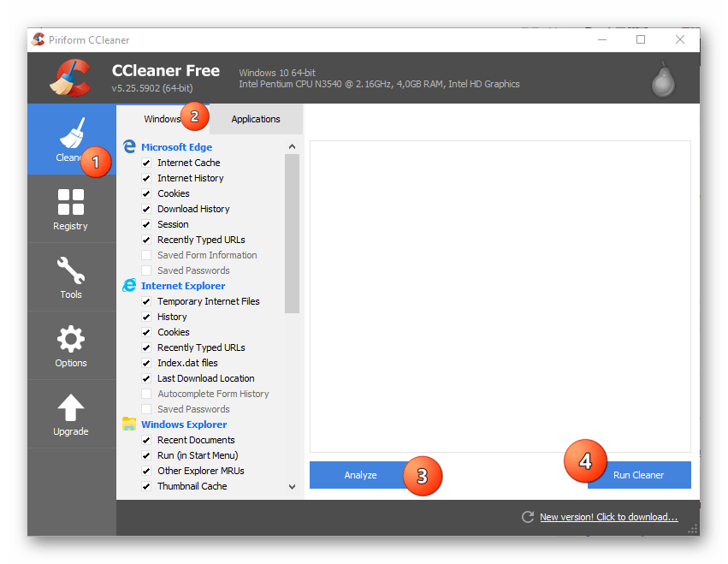Uncheck Internet Cache under Microsoft Edge
The height and width of the screenshot is (564, 728).
(146, 163)
